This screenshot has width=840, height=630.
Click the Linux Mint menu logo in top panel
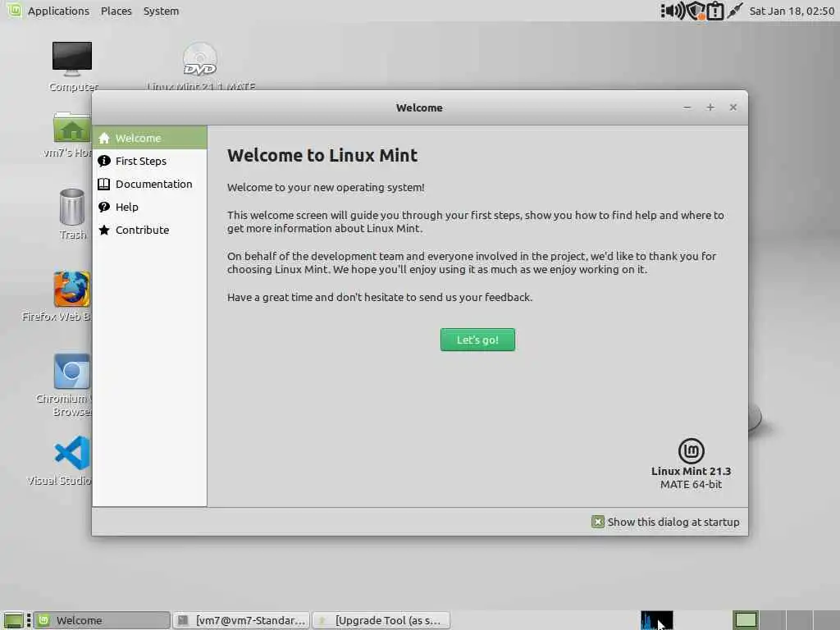(x=14, y=10)
